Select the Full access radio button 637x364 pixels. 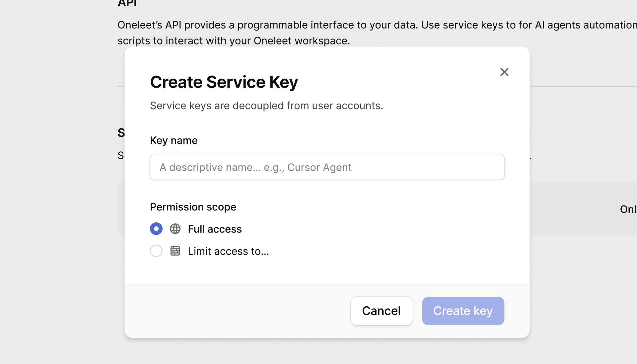point(156,229)
